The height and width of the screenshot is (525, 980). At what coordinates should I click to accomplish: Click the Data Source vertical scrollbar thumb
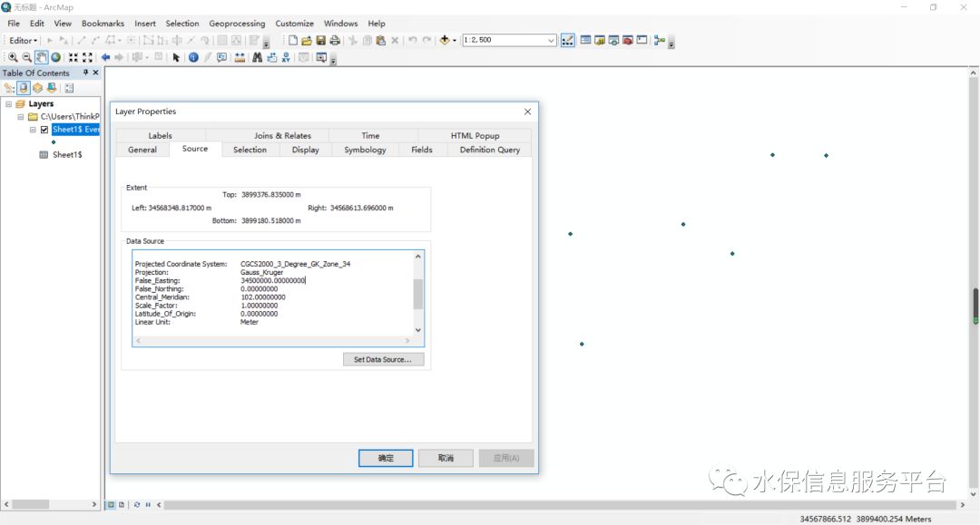tap(418, 294)
